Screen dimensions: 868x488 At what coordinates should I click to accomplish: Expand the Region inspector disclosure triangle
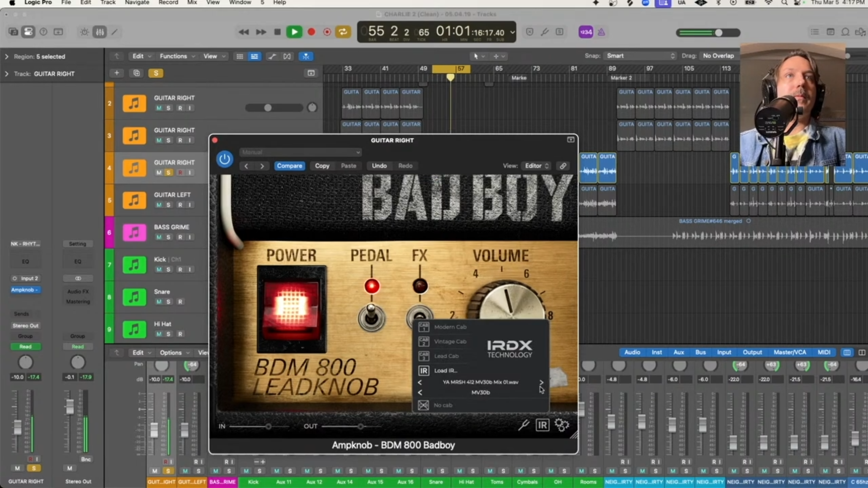6,56
